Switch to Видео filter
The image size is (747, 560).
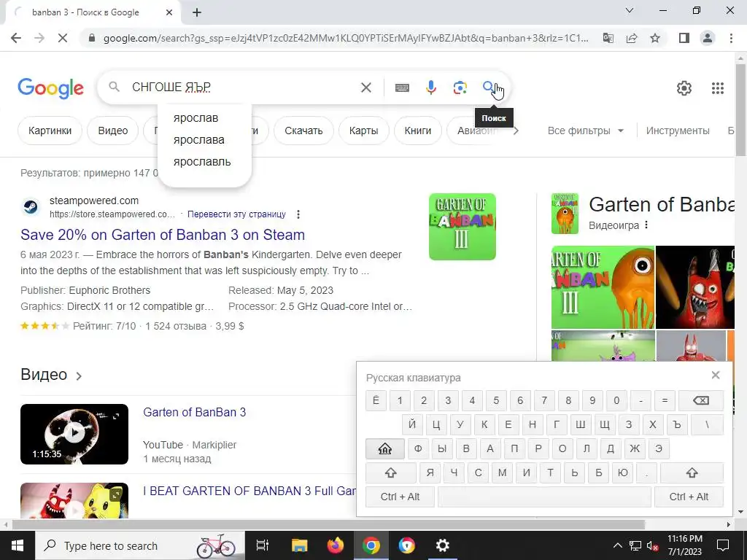[x=113, y=131]
